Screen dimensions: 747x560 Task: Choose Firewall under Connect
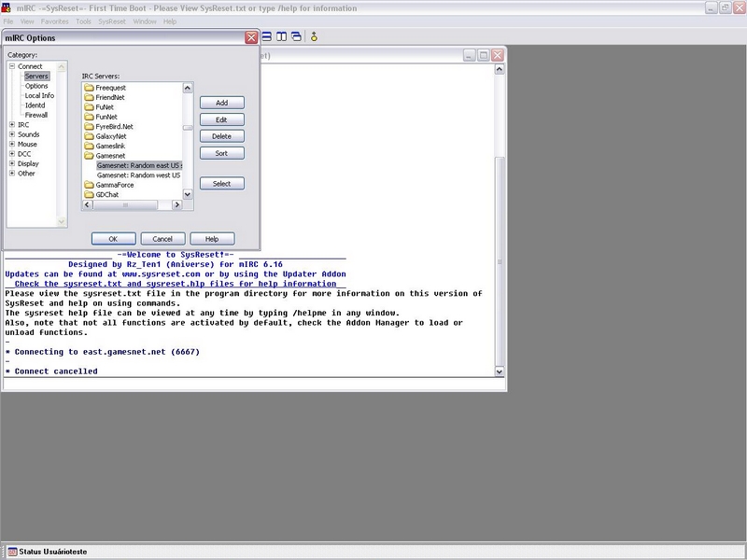(x=36, y=115)
